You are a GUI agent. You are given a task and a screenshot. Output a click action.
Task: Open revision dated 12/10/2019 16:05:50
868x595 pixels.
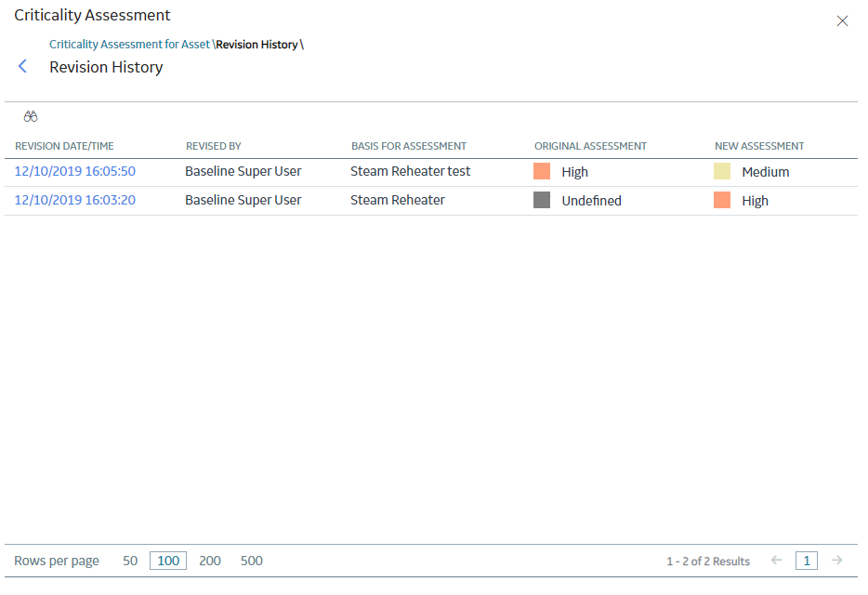(75, 171)
